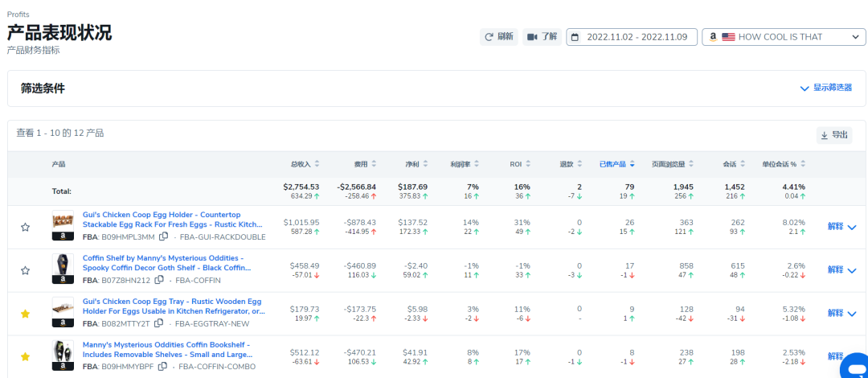
Task: Open the date range picker 2022.11.02 - 2022.11.09
Action: tap(631, 37)
